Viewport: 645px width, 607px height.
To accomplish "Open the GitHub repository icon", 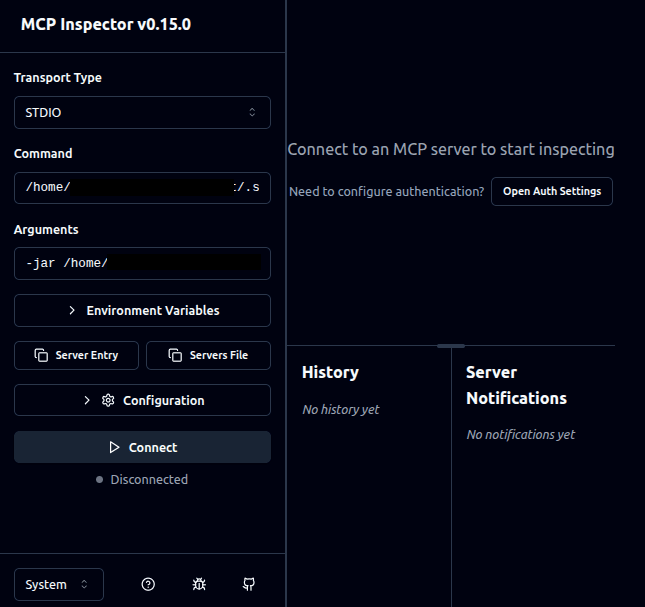I will click(x=249, y=584).
